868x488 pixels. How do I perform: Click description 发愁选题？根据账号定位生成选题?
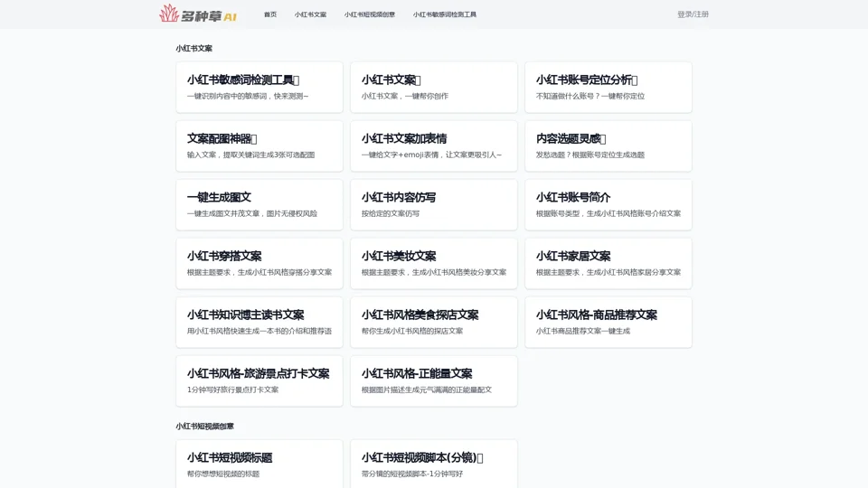[x=590, y=155]
